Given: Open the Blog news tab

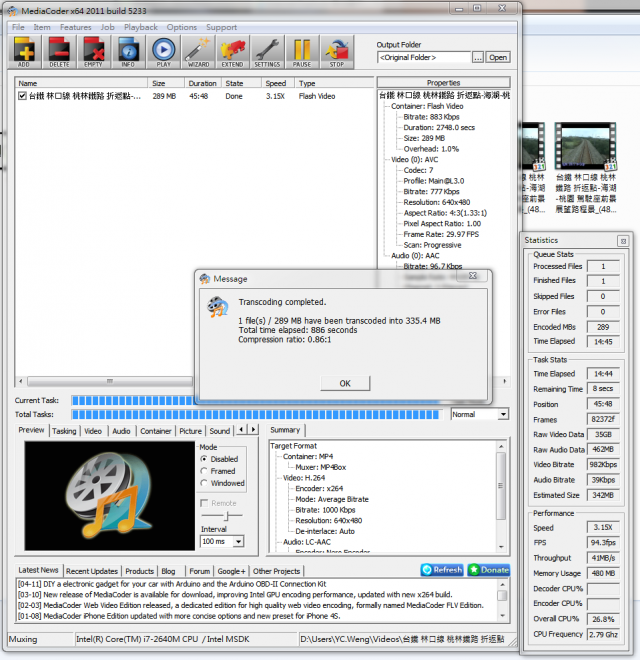Looking at the screenshot, I should click(x=168, y=571).
